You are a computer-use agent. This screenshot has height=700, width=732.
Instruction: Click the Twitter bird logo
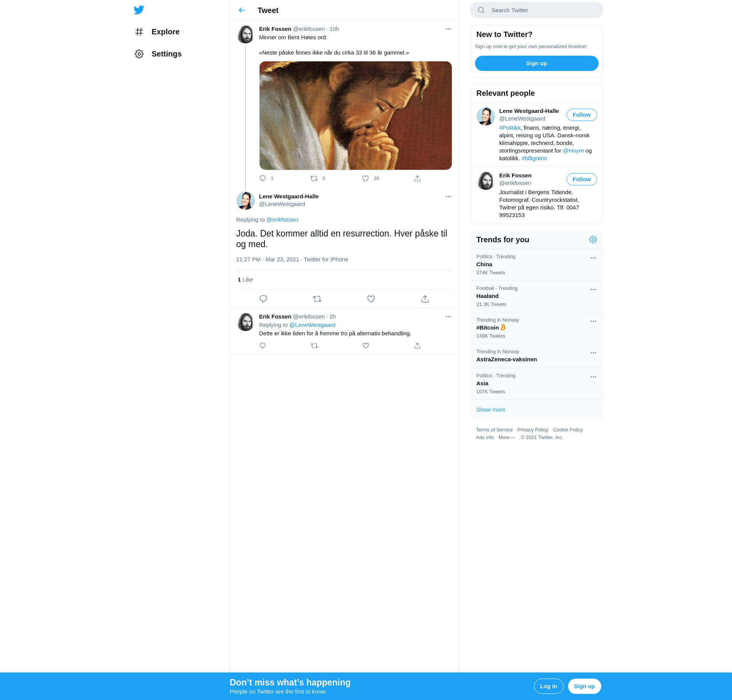pyautogui.click(x=139, y=10)
